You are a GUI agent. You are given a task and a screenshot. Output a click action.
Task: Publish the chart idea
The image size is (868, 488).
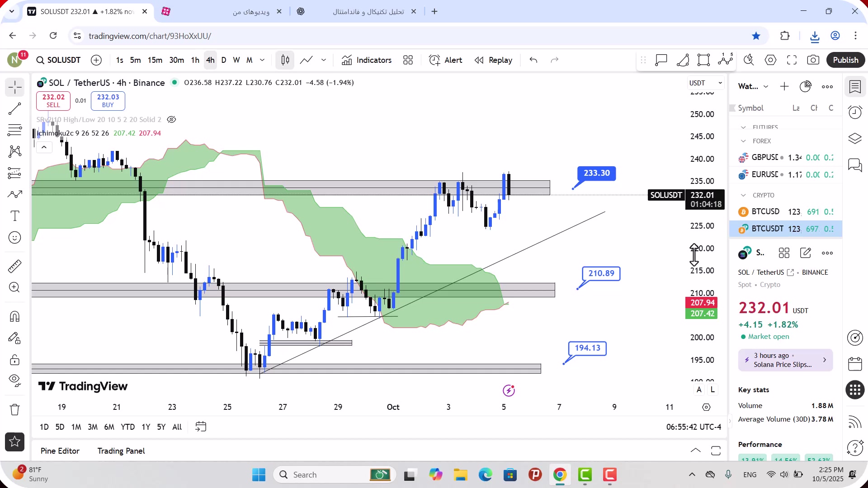pos(845,60)
